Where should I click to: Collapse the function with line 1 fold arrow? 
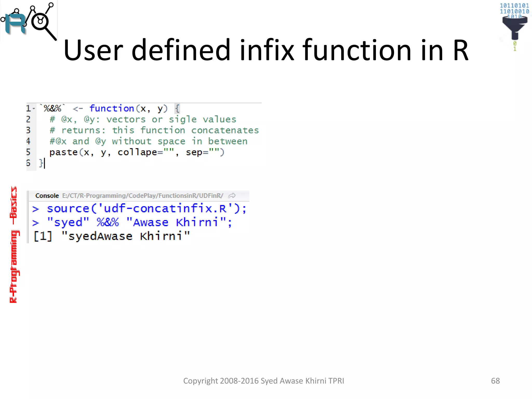pos(34,109)
